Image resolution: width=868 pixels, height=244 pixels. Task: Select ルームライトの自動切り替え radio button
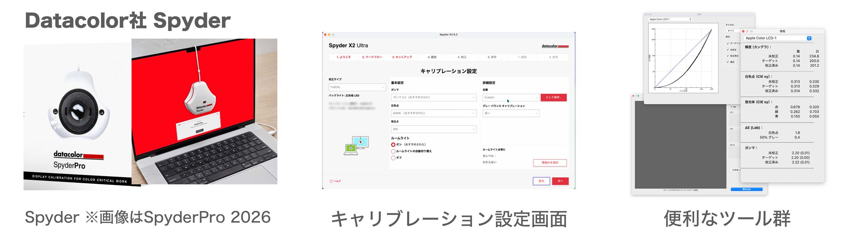click(393, 151)
